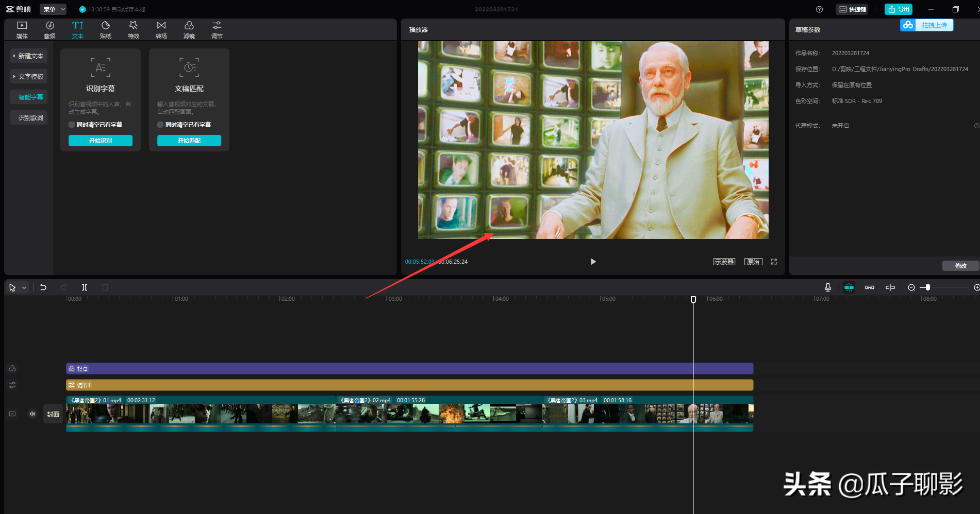Toggle main track magnet snapping
This screenshot has height=514, width=980.
point(849,287)
